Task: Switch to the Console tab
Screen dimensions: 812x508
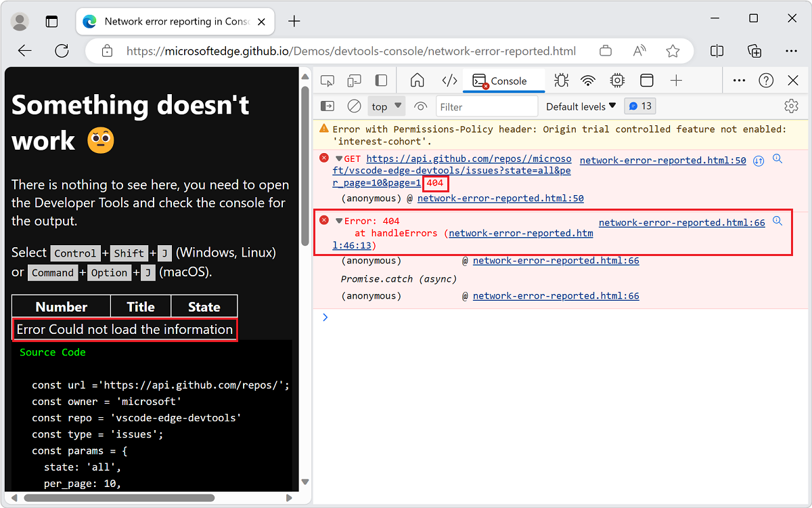Action: (x=504, y=80)
